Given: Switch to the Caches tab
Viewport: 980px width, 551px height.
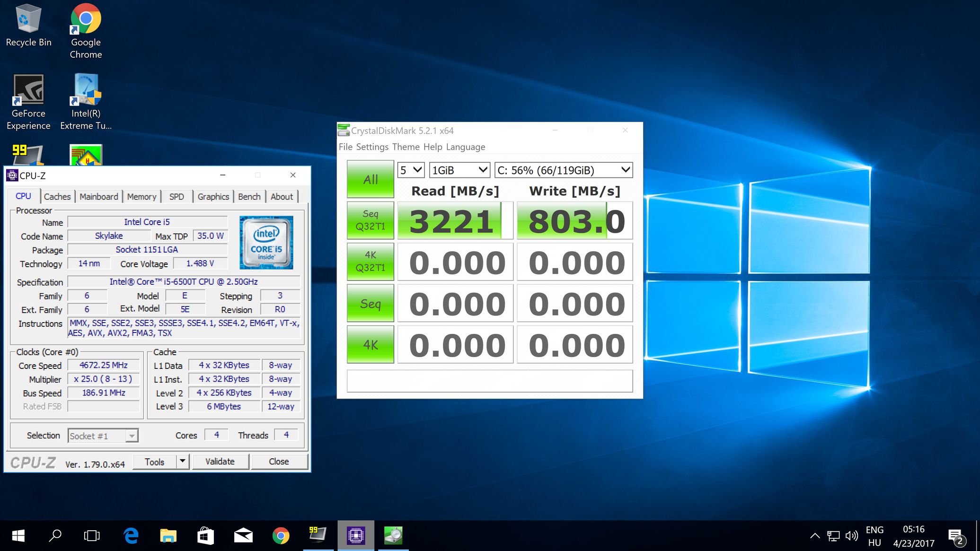Looking at the screenshot, I should click(x=57, y=197).
